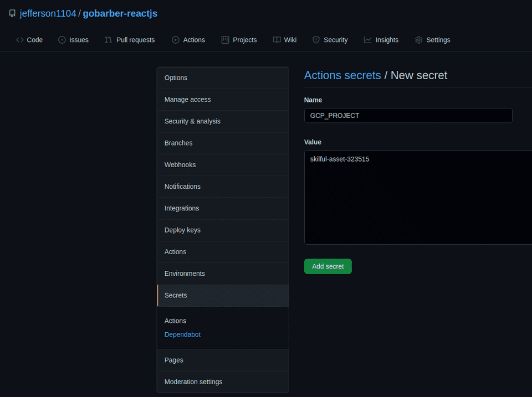This screenshot has height=397, width=532.
Task: Open the Settings tab
Action: pyautogui.click(x=432, y=40)
